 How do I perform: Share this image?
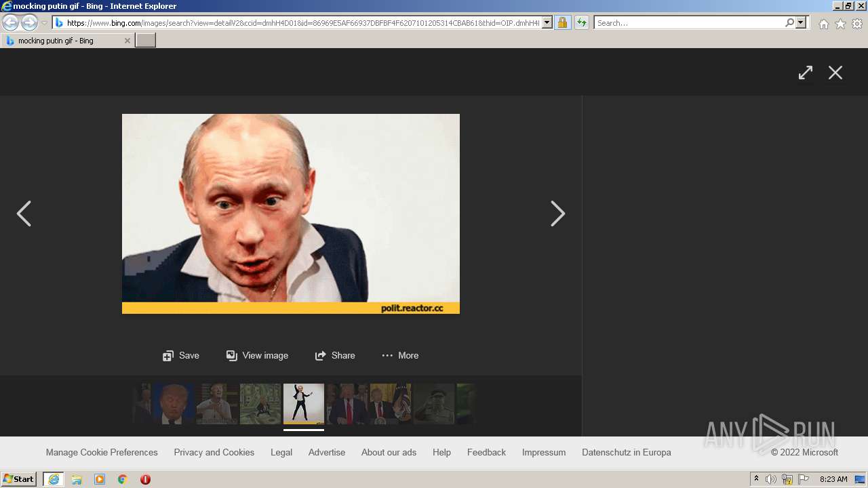pos(335,355)
